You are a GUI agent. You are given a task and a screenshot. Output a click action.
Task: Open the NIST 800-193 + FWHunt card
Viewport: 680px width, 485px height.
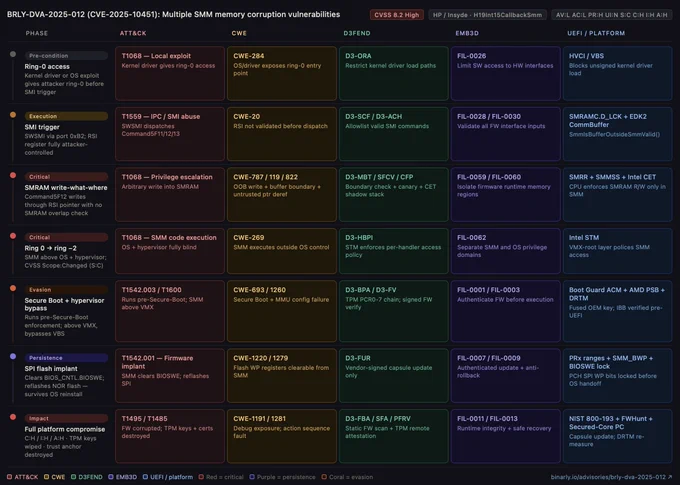(618, 436)
